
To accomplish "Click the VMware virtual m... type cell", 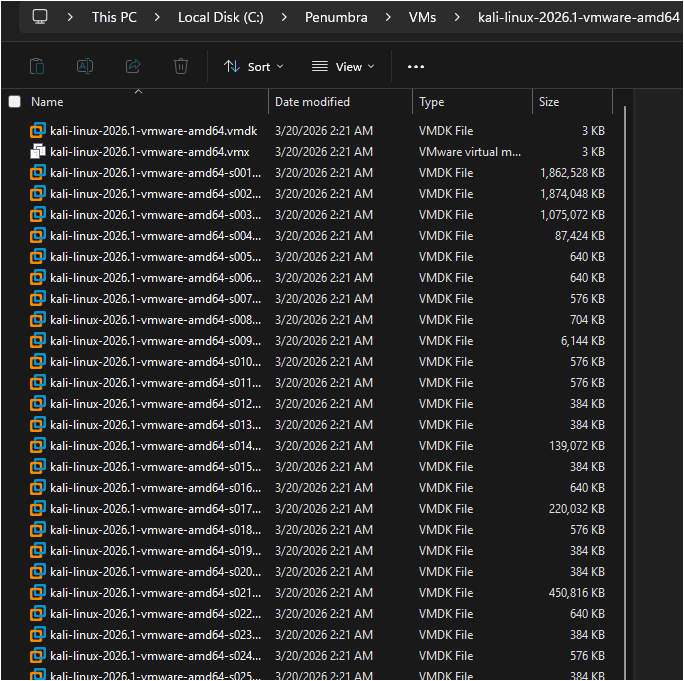I will (x=470, y=152).
